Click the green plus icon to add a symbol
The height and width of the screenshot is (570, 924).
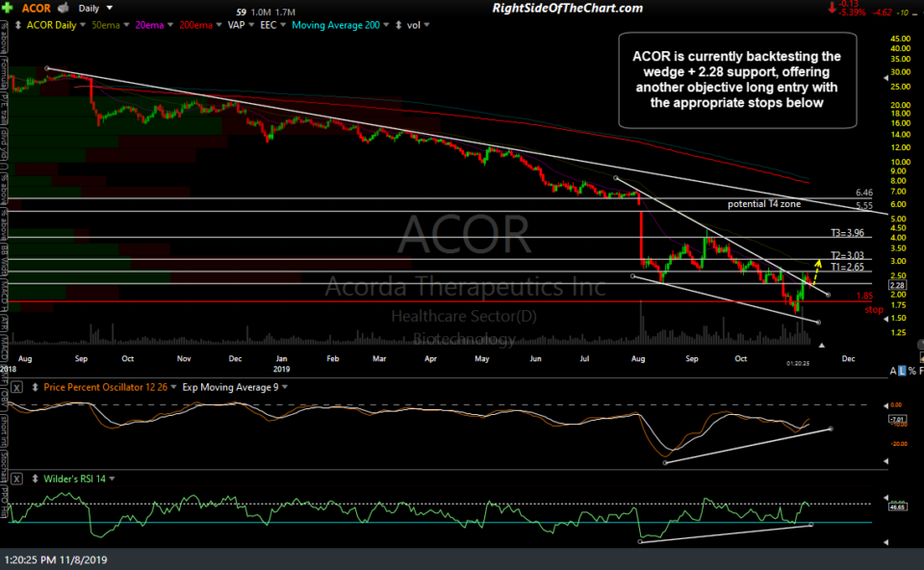7,8
